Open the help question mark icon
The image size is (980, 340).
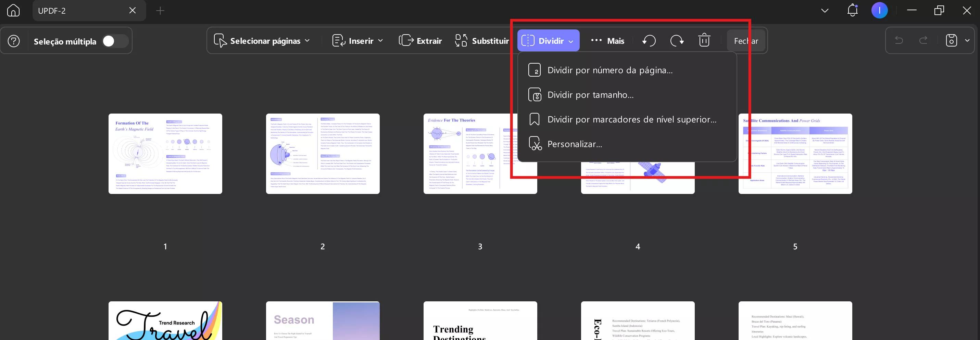pyautogui.click(x=14, y=41)
